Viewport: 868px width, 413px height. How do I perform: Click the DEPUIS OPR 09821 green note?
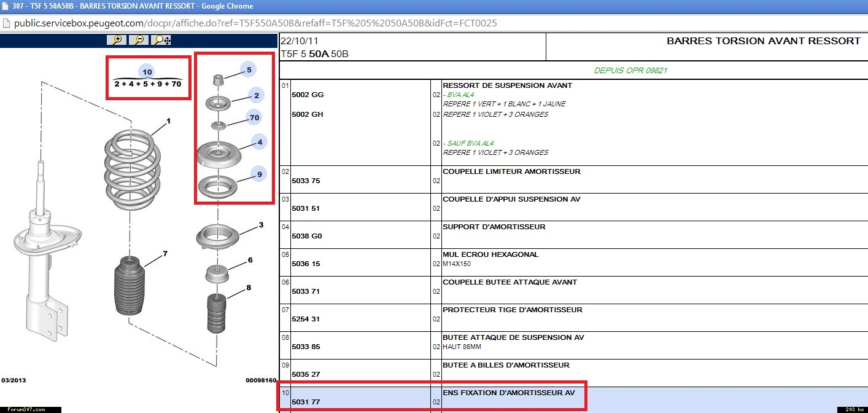(x=630, y=70)
